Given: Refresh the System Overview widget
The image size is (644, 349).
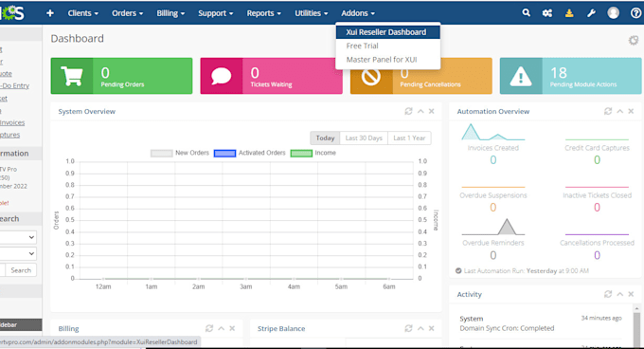Looking at the screenshot, I should [x=408, y=111].
